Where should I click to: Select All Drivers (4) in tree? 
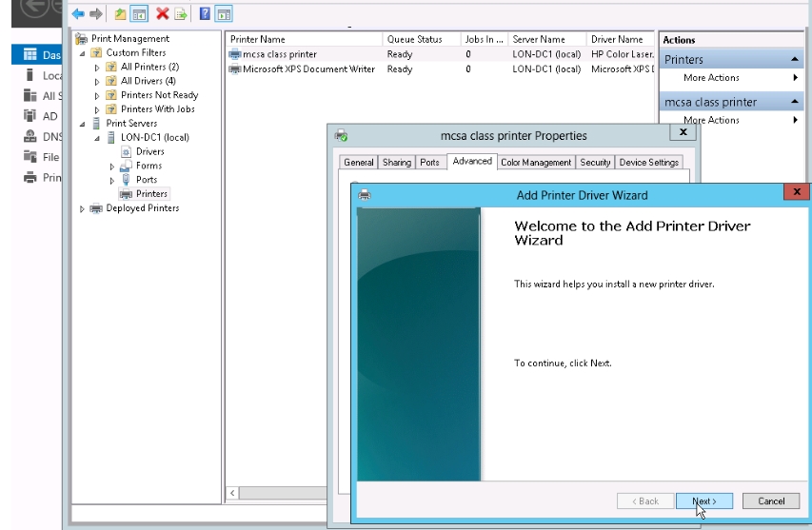pyautogui.click(x=149, y=81)
